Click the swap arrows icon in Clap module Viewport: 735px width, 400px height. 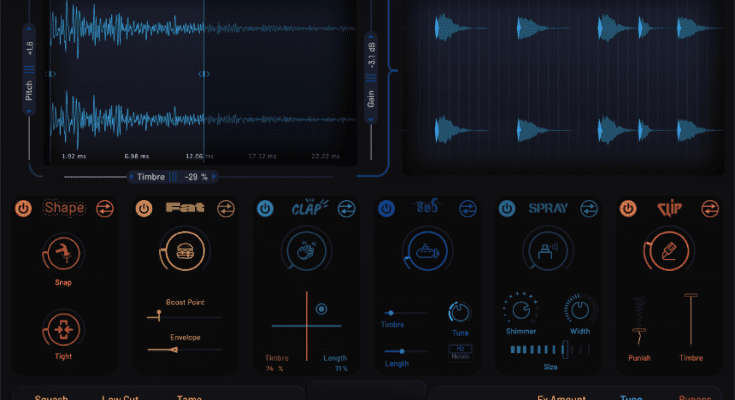click(346, 209)
